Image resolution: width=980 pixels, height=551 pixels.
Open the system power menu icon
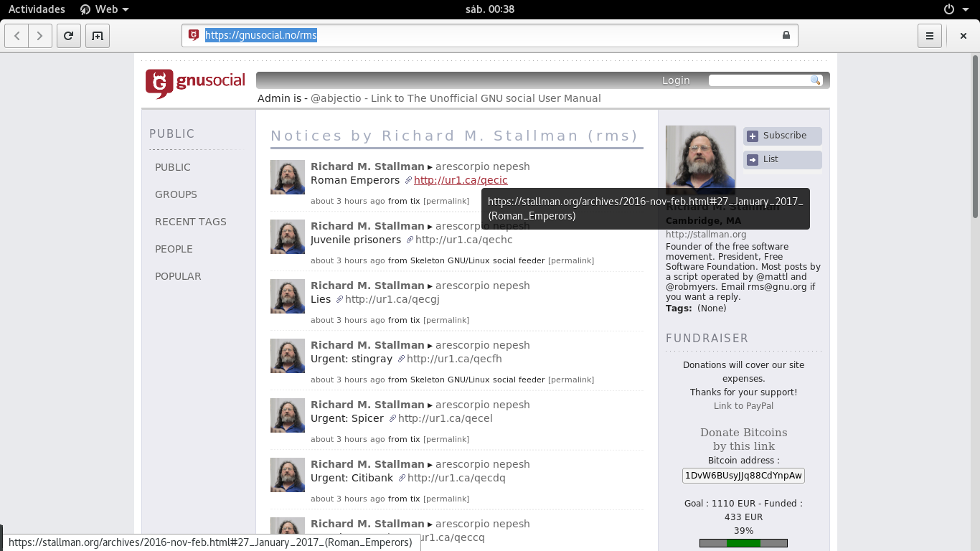[x=949, y=9]
